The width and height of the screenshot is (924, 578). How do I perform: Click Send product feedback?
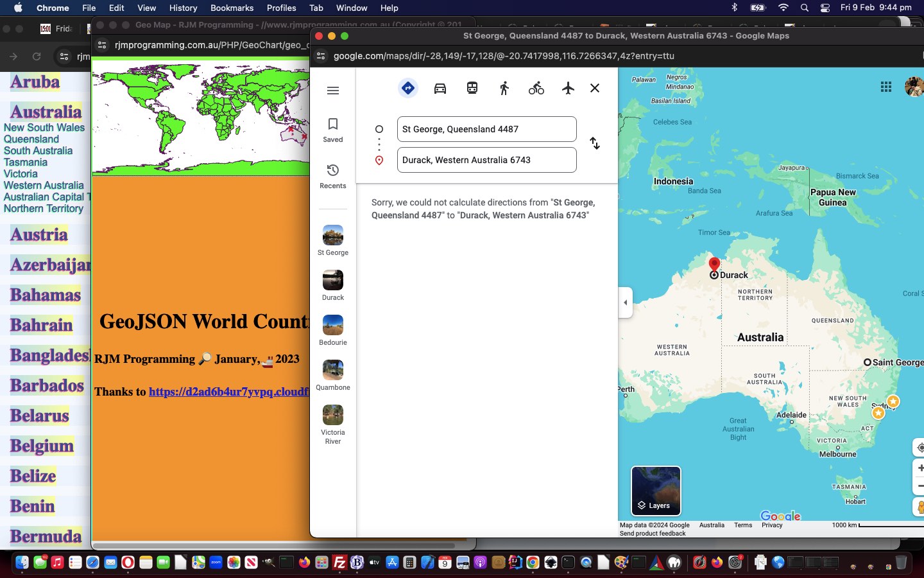[653, 534]
